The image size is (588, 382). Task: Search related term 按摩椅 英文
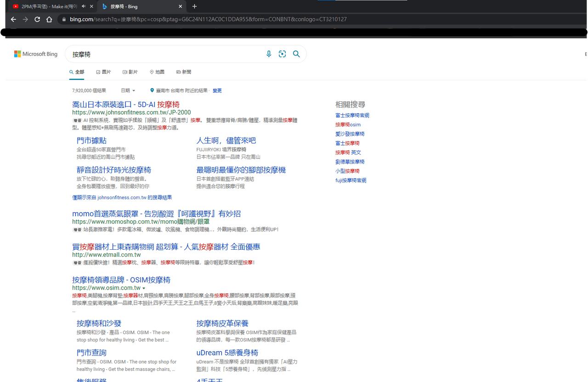(x=348, y=152)
